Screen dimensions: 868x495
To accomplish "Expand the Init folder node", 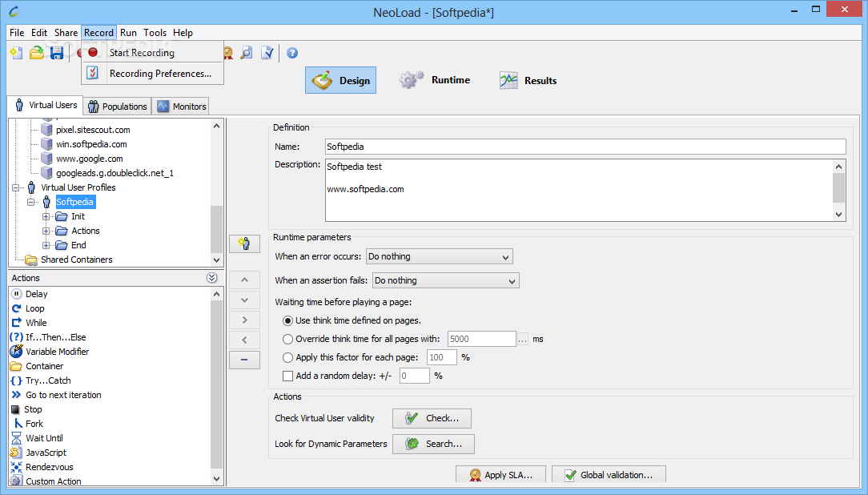I will [46, 216].
